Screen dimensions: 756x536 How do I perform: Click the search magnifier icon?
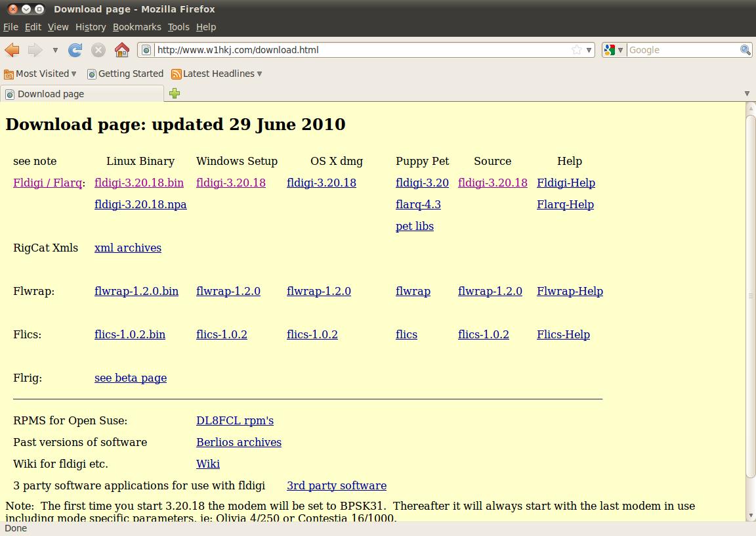pos(745,50)
